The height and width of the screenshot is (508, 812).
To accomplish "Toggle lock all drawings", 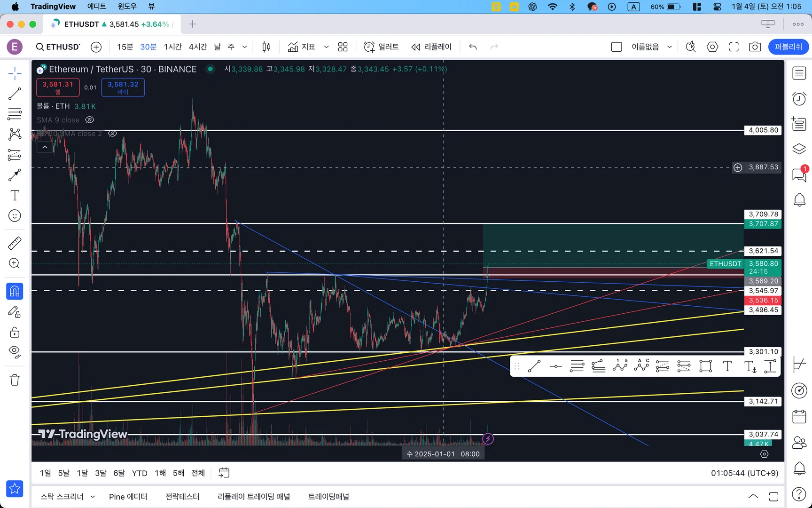I will 15,332.
